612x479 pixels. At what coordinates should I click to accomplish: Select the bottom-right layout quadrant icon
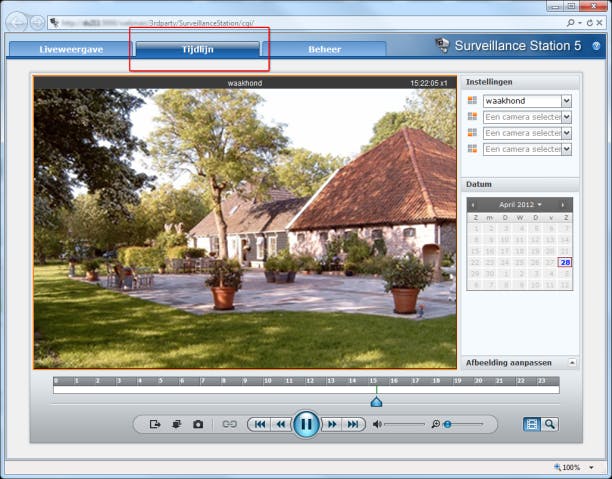pos(472,148)
